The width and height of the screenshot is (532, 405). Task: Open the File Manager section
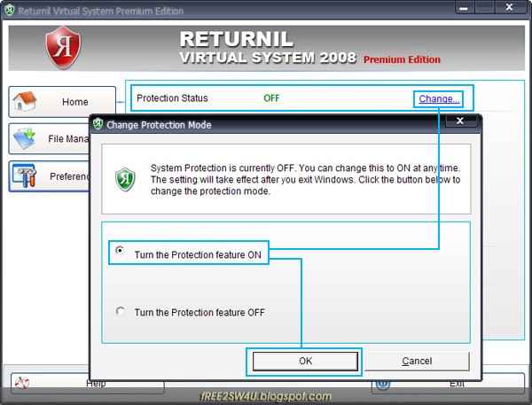click(50, 138)
